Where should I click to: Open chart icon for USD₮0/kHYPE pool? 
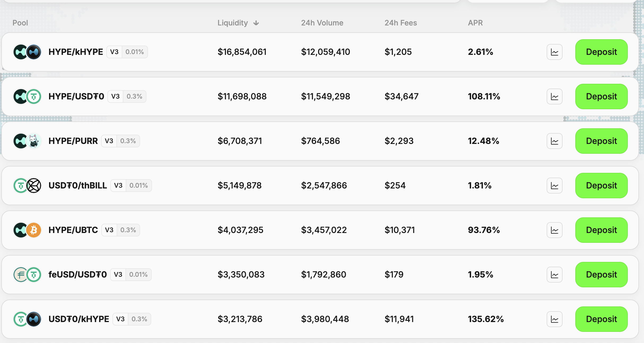tap(554, 319)
